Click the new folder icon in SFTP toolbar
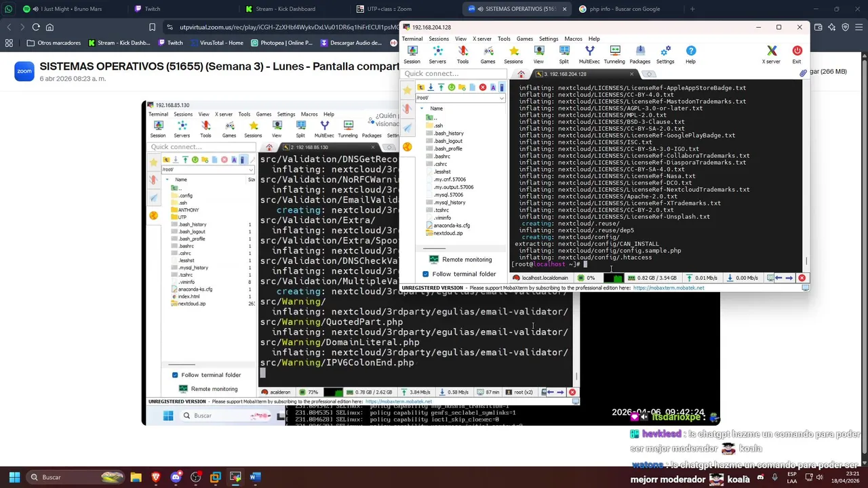 pos(462,87)
